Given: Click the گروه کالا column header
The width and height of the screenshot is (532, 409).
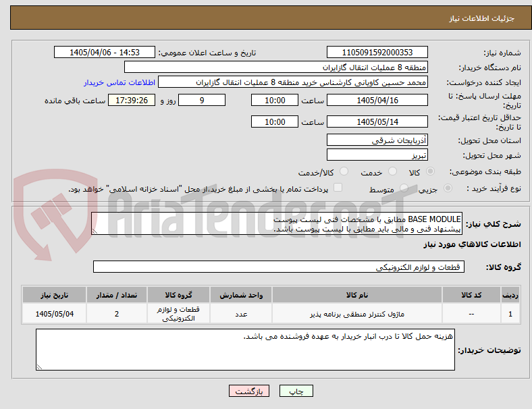Looking at the screenshot, I should pos(178,295).
